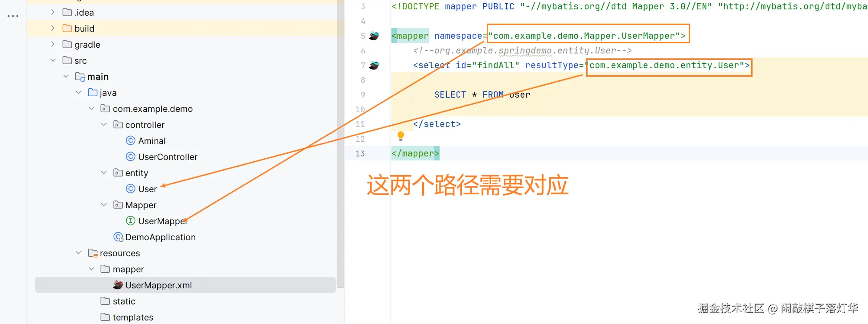868x324 pixels.
Task: Click the static folder icon
Action: pos(106,301)
